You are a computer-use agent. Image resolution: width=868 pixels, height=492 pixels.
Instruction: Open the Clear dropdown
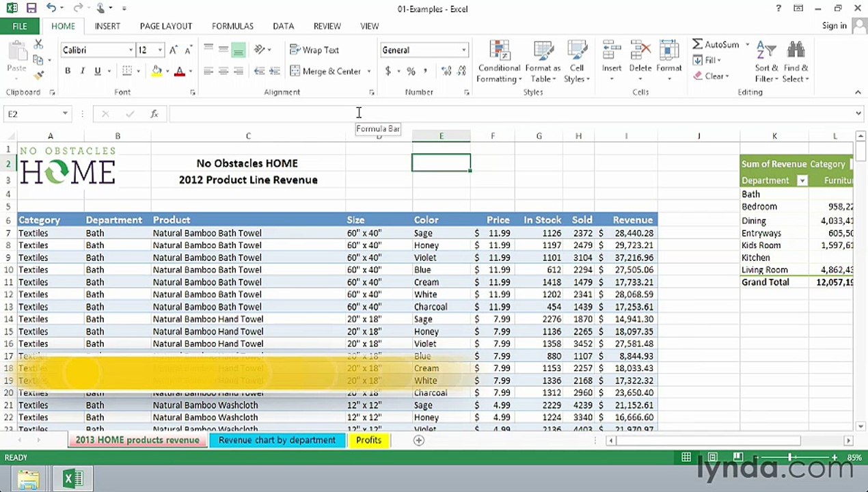coord(711,76)
